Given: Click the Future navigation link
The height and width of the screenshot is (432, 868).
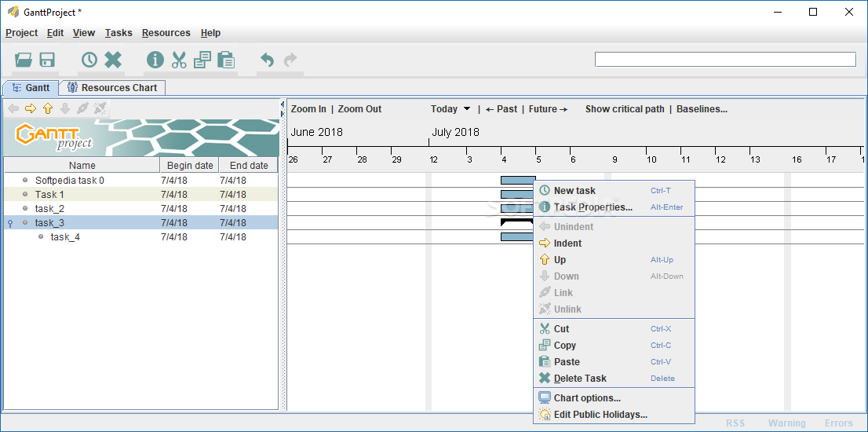Looking at the screenshot, I should pos(548,109).
